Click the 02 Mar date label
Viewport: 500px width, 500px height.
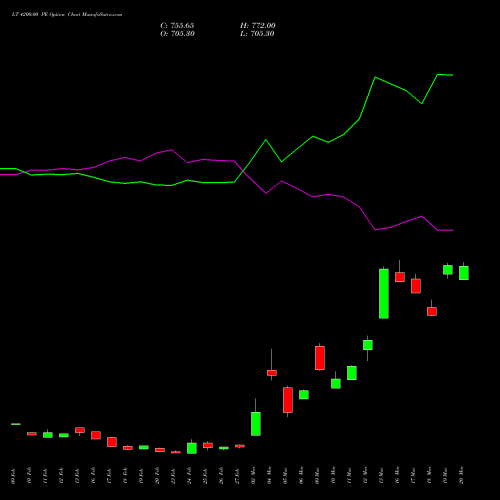(x=253, y=475)
